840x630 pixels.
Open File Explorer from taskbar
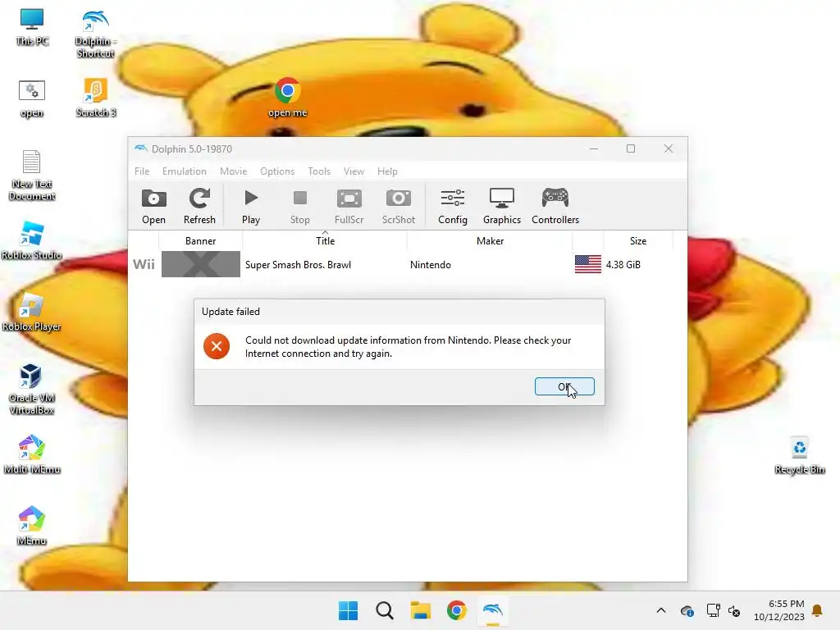[x=421, y=610]
